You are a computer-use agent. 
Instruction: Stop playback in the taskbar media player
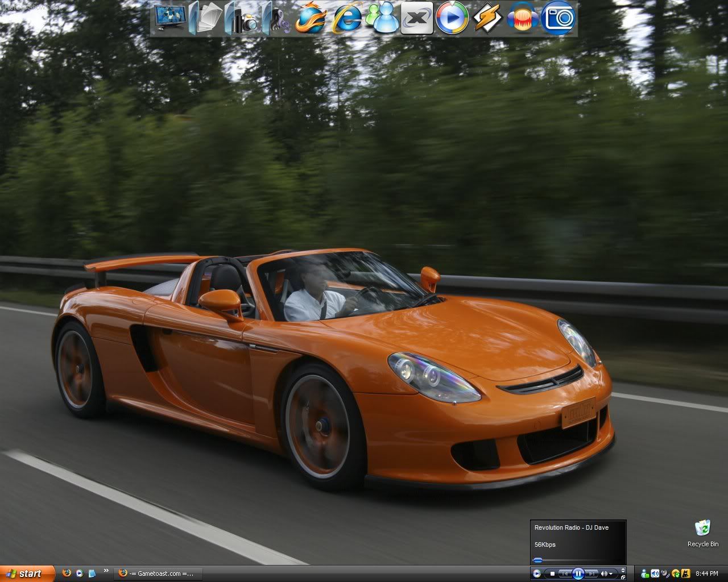click(552, 574)
